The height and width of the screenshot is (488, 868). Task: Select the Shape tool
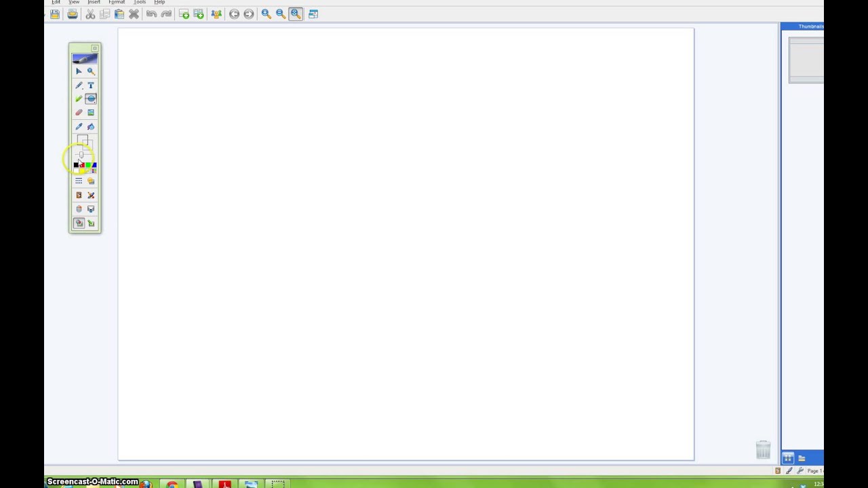click(x=91, y=99)
